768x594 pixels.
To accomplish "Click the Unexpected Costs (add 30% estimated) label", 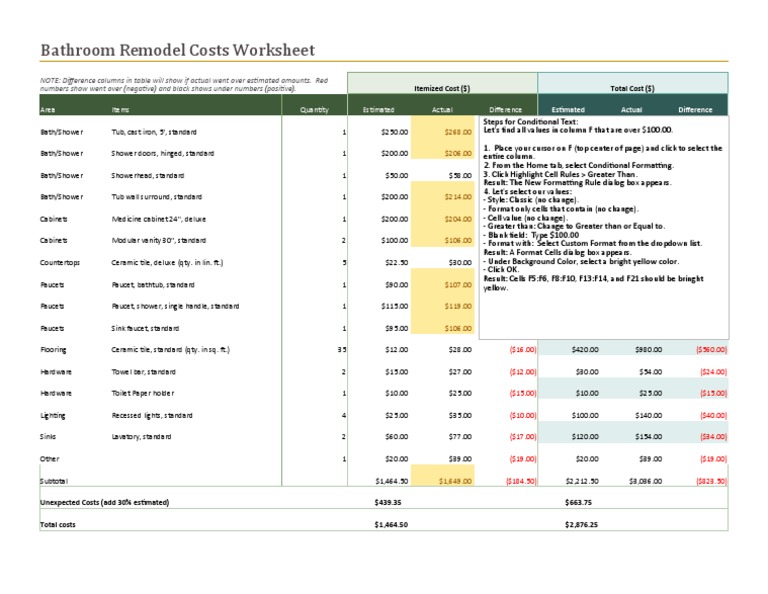I will pyautogui.click(x=104, y=502).
